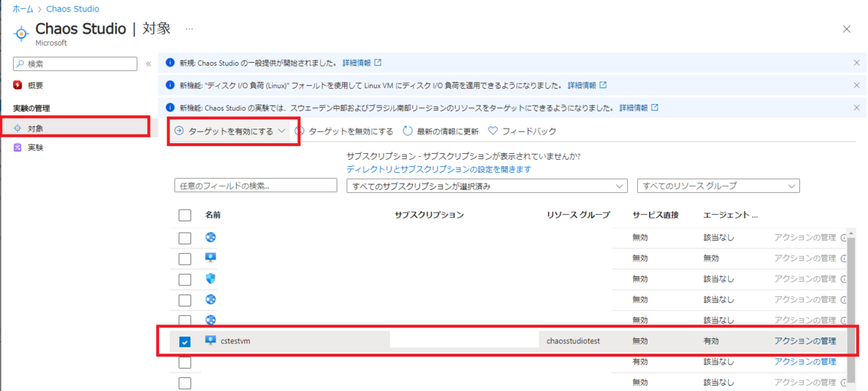
Task: Select 対象 in the sidebar menu
Action: [x=35, y=128]
